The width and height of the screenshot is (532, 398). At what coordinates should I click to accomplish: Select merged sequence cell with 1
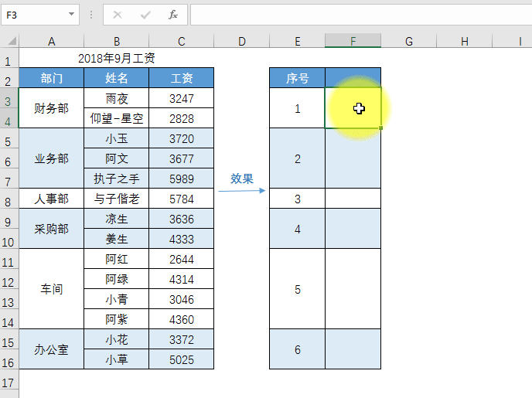click(x=297, y=108)
